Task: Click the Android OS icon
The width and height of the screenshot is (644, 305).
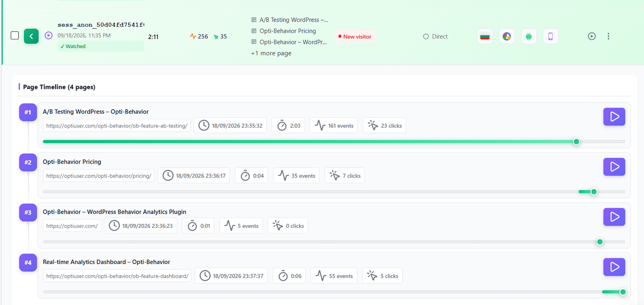Action: 529,37
